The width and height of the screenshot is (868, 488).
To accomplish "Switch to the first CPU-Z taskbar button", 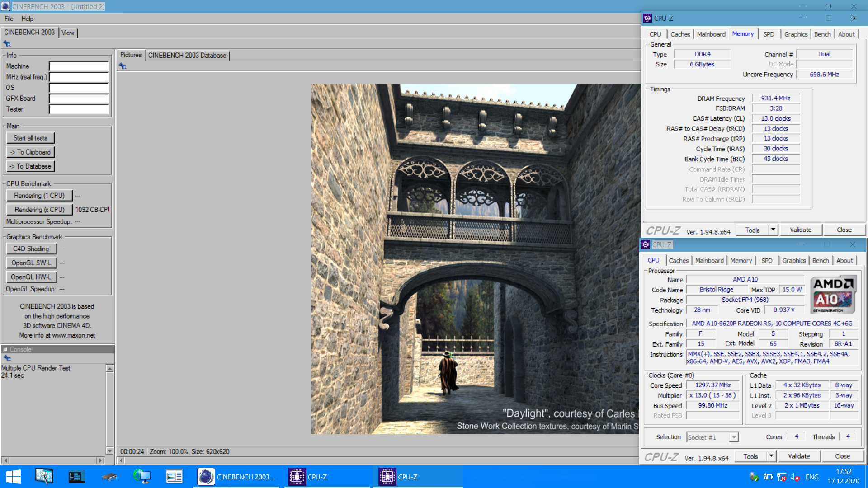I will click(x=327, y=477).
